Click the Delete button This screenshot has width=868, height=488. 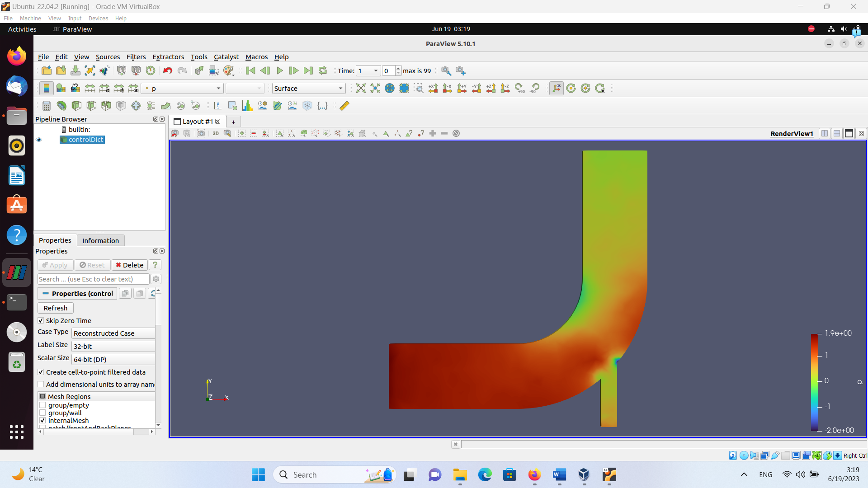click(x=130, y=265)
